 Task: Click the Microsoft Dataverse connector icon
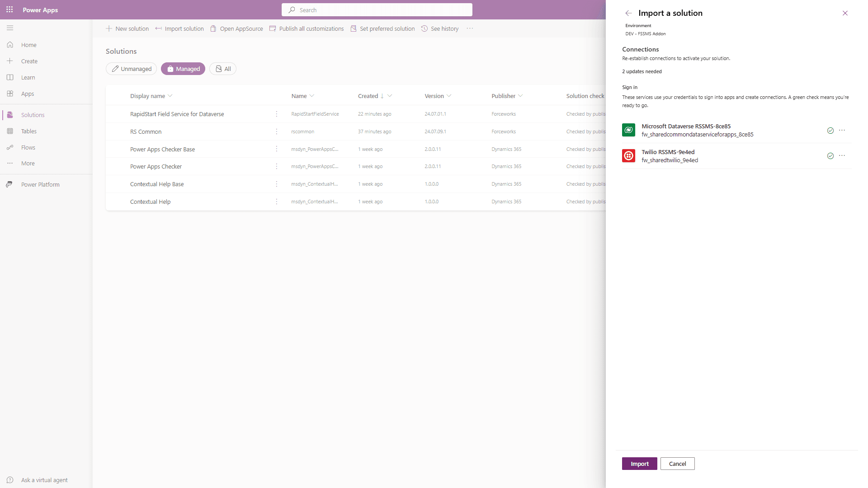(x=628, y=130)
